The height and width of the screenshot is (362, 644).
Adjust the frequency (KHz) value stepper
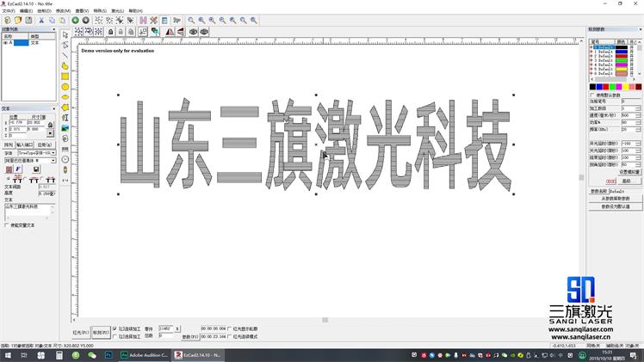tap(638, 130)
